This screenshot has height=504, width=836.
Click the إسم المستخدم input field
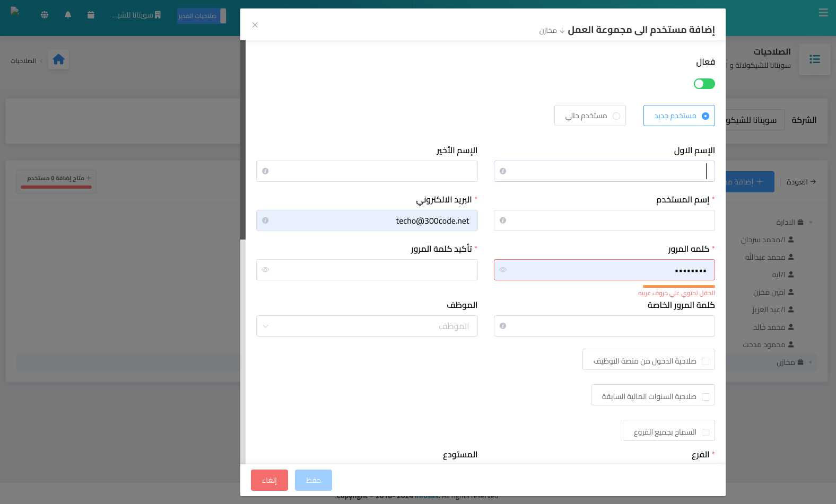(x=604, y=220)
